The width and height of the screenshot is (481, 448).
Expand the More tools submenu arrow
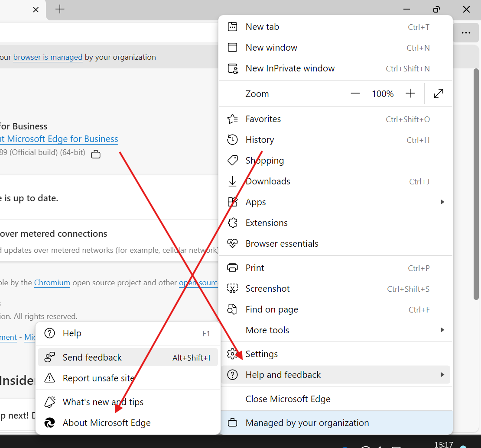pos(442,330)
